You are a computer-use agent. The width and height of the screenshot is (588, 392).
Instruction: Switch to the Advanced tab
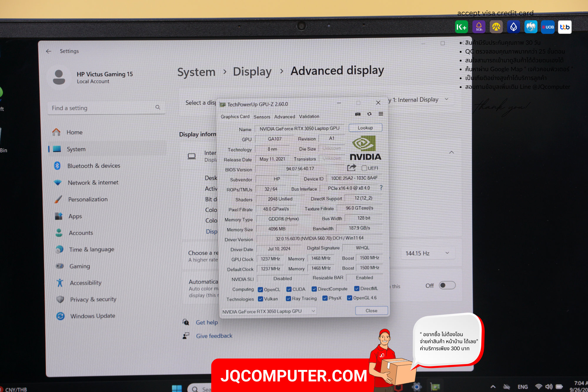tap(285, 116)
